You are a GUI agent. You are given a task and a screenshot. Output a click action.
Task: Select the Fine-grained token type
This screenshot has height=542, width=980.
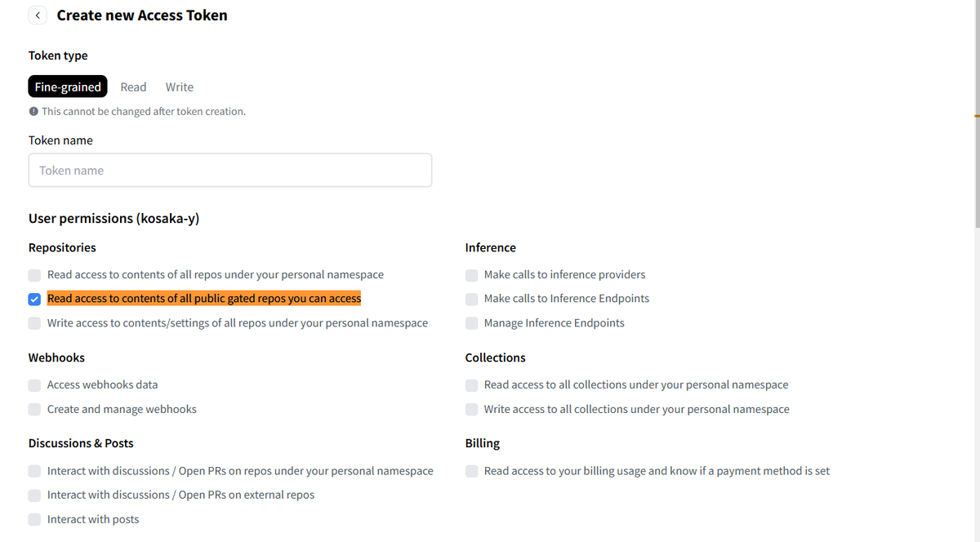coord(68,87)
